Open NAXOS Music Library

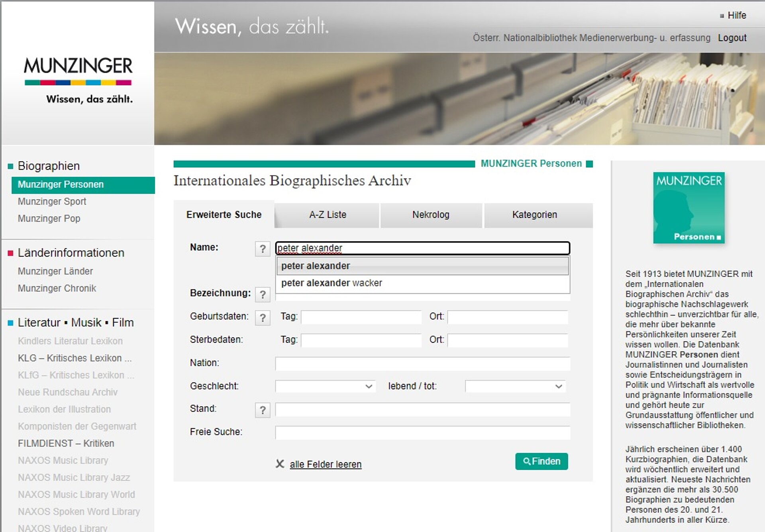(63, 460)
